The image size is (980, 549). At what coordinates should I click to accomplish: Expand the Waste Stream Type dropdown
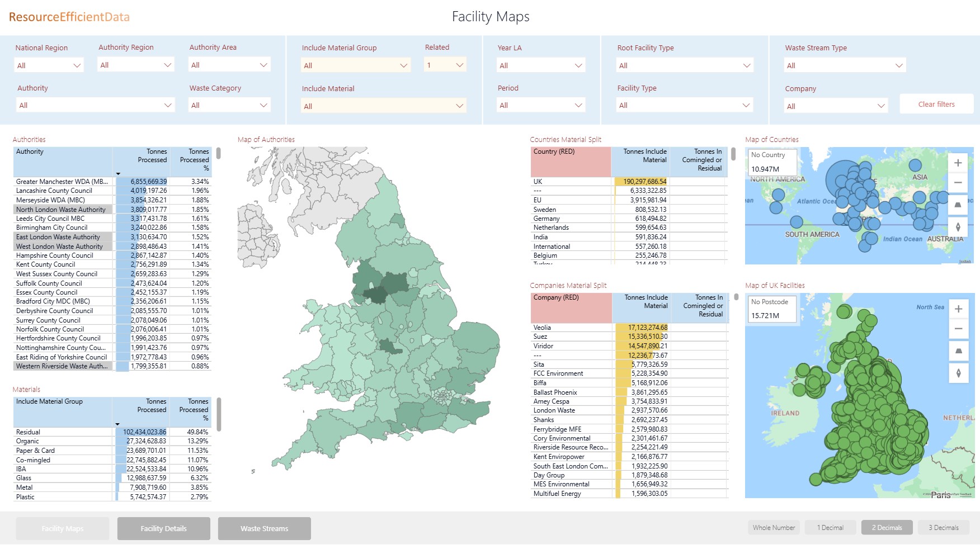tap(844, 65)
